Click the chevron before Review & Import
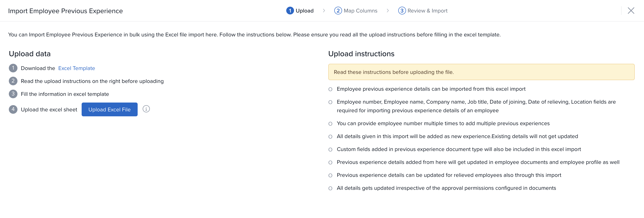Viewport: 644px width, 218px height. click(387, 11)
